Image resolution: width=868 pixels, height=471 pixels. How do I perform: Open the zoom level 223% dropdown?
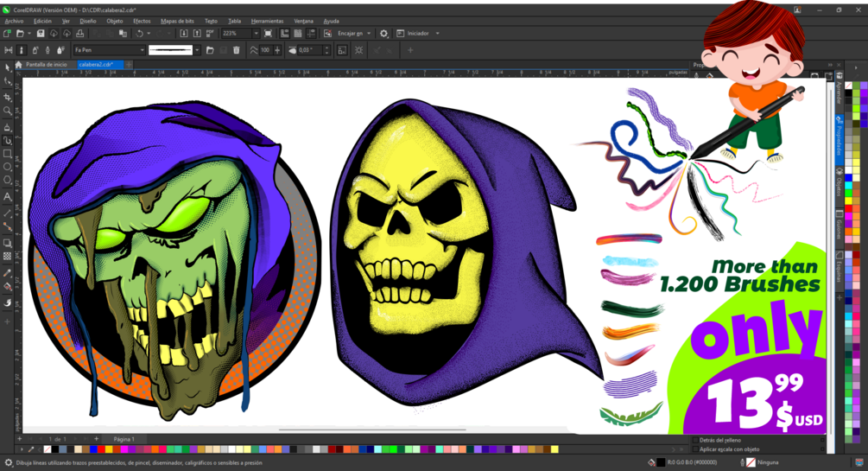coord(256,34)
